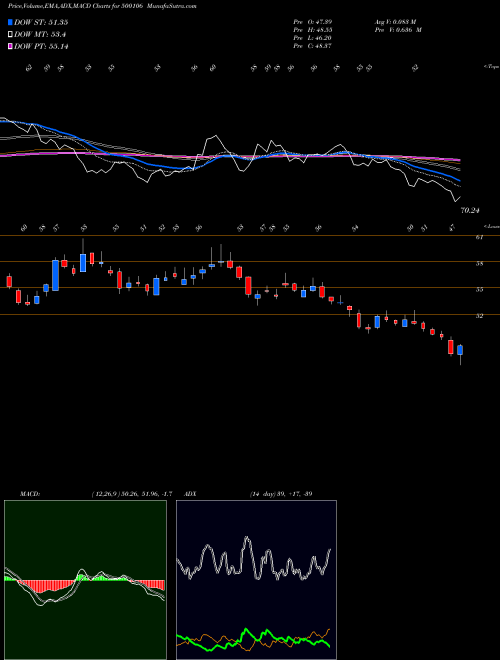Click the MACD (12,26,9) parameter values
Image resolution: width=500 pixels, height=660 pixels.
(x=132, y=494)
